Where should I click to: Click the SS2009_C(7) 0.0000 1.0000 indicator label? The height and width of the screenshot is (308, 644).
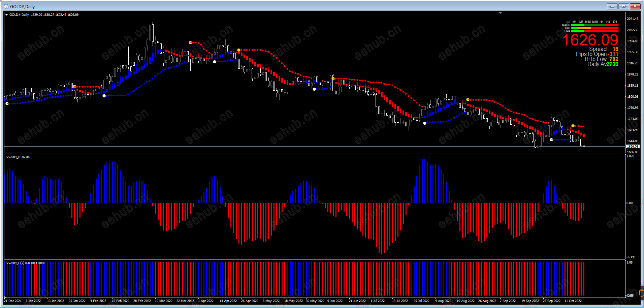25,263
